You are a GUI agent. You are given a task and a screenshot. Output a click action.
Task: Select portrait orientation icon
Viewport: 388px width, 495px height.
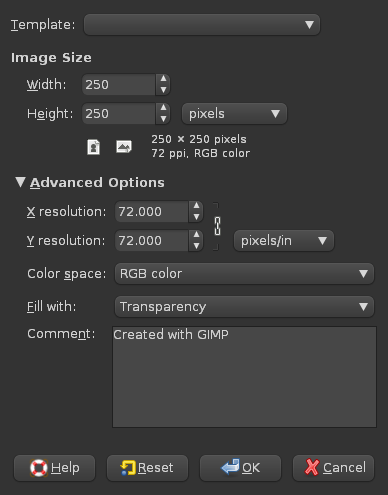[93, 147]
